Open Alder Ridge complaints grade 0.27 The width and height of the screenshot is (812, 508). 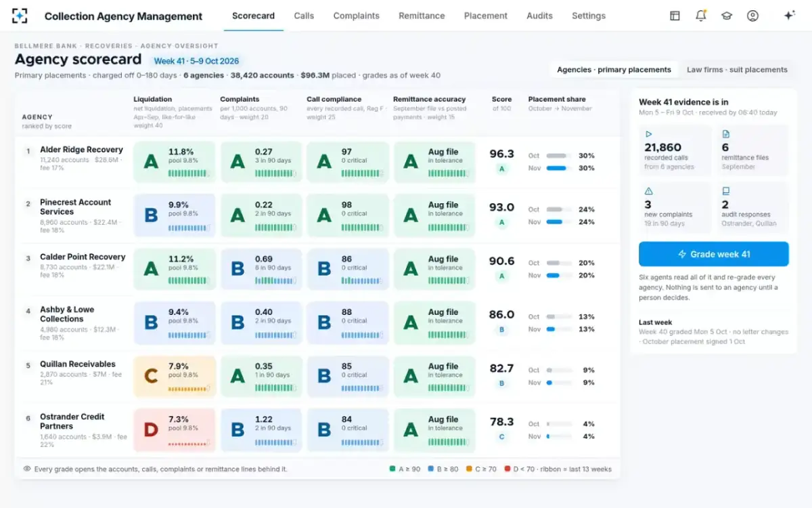[x=261, y=162]
